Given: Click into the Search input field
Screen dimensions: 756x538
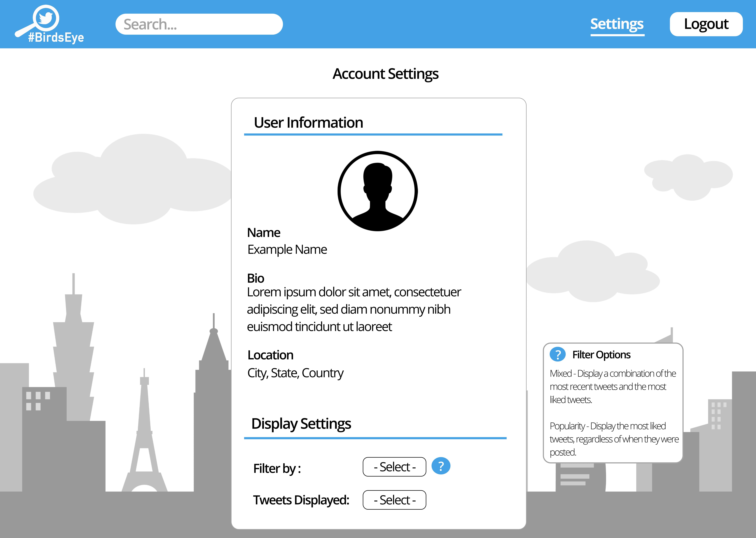Looking at the screenshot, I should pos(199,24).
